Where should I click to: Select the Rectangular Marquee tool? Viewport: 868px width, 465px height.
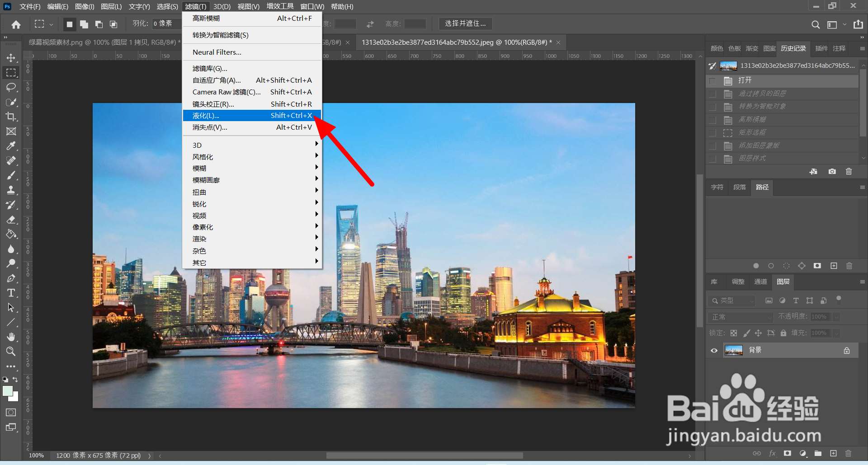click(11, 73)
